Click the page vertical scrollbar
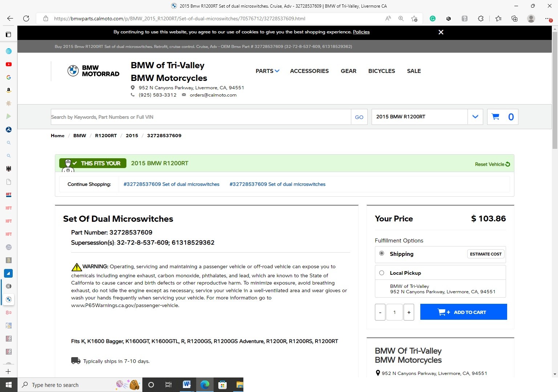Image resolution: width=558 pixels, height=392 pixels. coord(555,90)
